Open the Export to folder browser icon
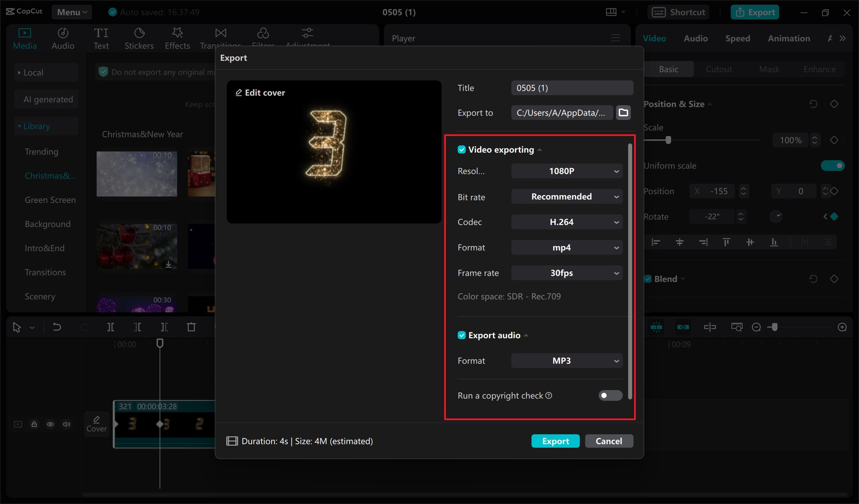The image size is (859, 504). [x=623, y=112]
